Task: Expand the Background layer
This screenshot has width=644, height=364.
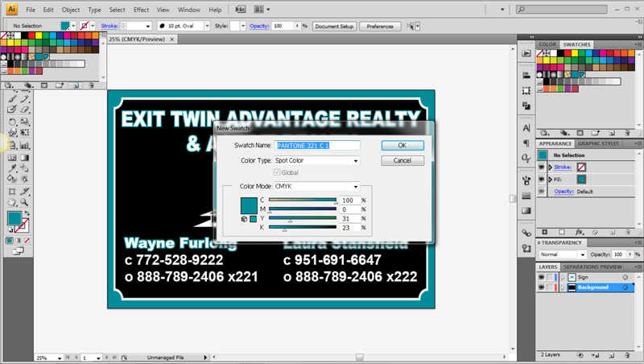Action: pyautogui.click(x=563, y=287)
